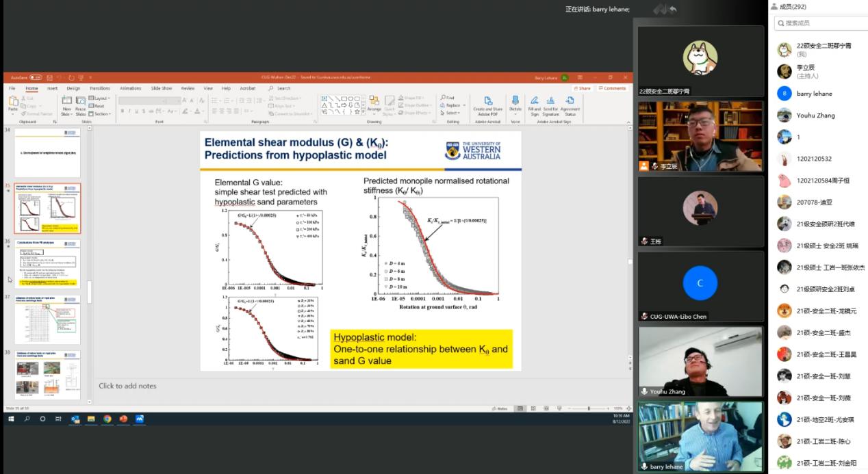Viewport: 868px width, 474px height.
Task: Toggle the Notes pane from status bar
Action: coord(500,408)
